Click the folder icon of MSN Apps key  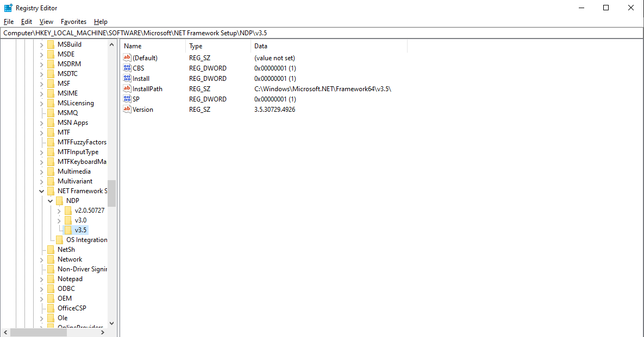pos(51,123)
